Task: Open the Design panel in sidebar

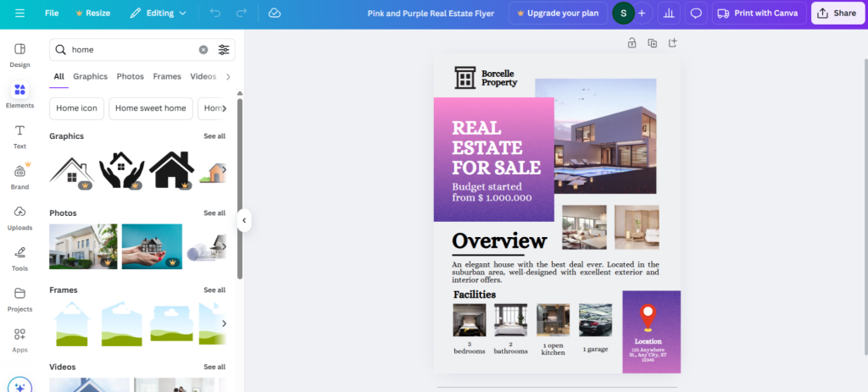Action: 20,55
